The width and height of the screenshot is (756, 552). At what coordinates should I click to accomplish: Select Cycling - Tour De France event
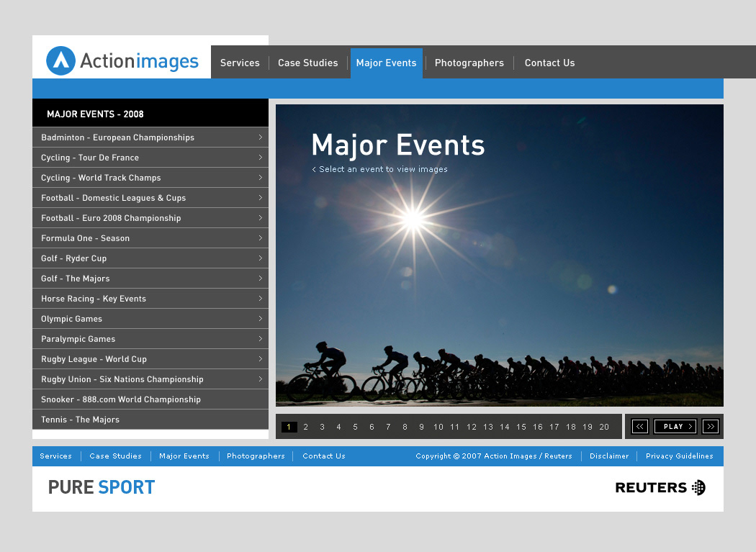pos(90,158)
